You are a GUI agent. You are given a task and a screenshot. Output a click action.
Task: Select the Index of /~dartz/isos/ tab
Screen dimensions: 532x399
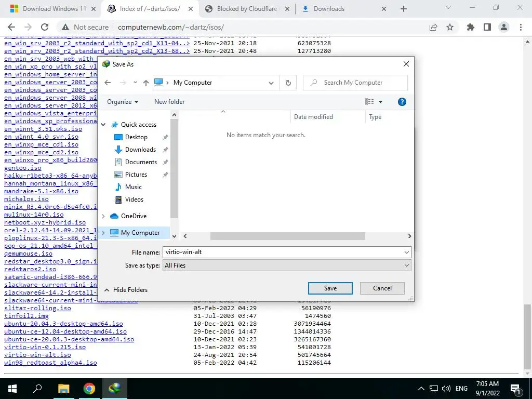click(x=150, y=9)
